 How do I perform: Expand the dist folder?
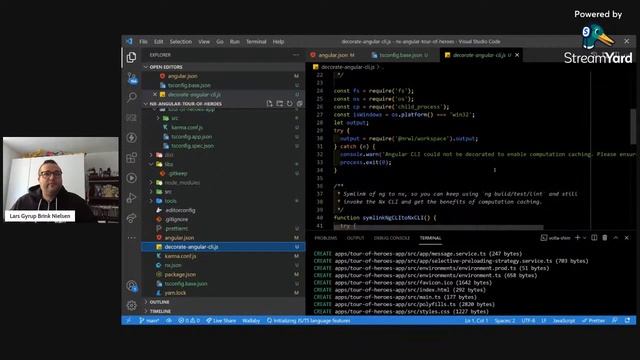point(169,155)
